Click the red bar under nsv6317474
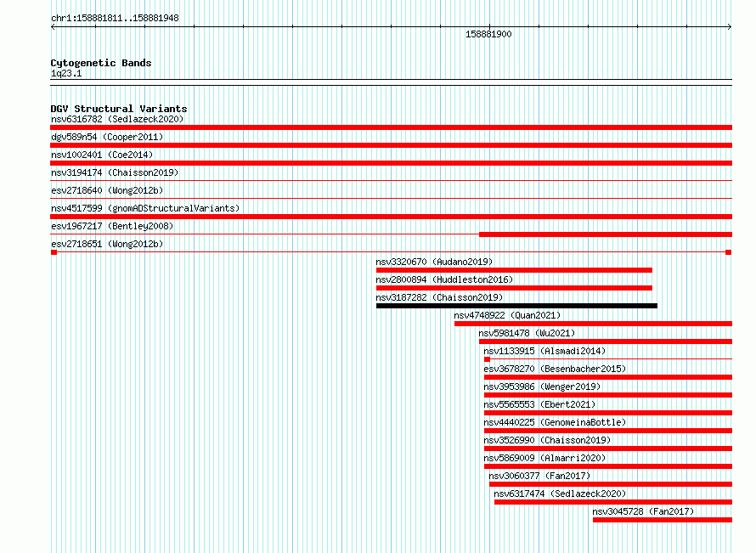 pyautogui.click(x=613, y=502)
